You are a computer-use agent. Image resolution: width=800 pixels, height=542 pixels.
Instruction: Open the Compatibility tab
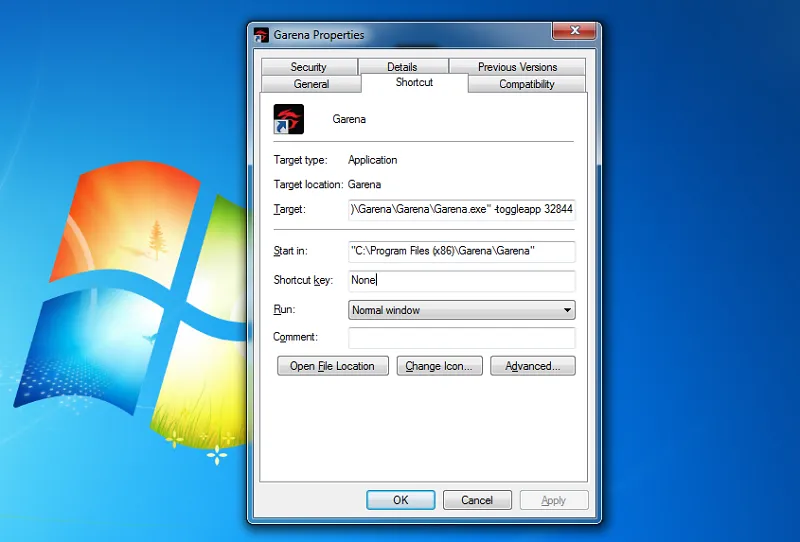tap(526, 84)
